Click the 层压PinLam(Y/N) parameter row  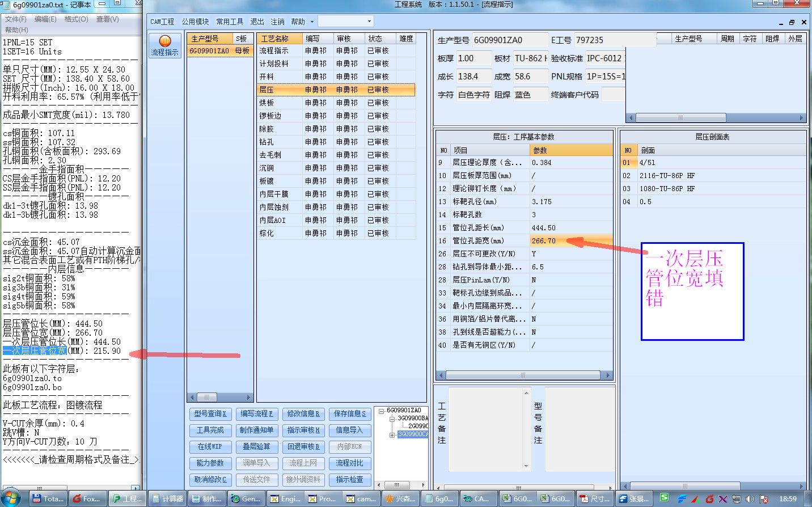pos(524,280)
